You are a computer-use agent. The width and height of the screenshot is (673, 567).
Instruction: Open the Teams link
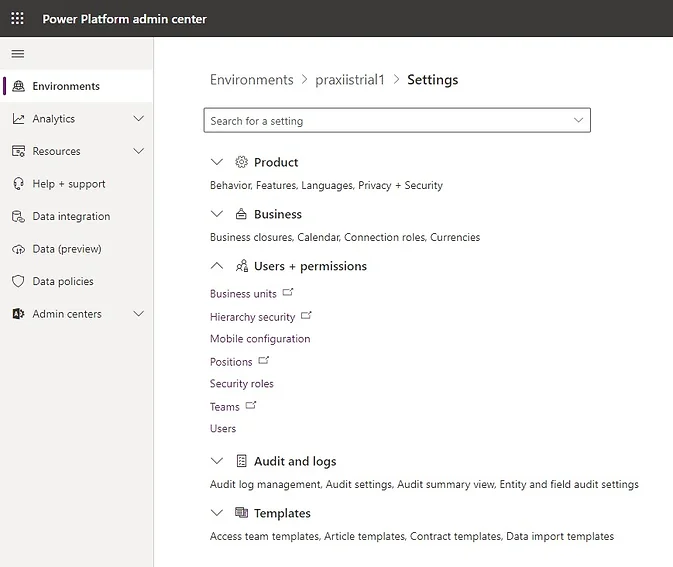point(224,406)
